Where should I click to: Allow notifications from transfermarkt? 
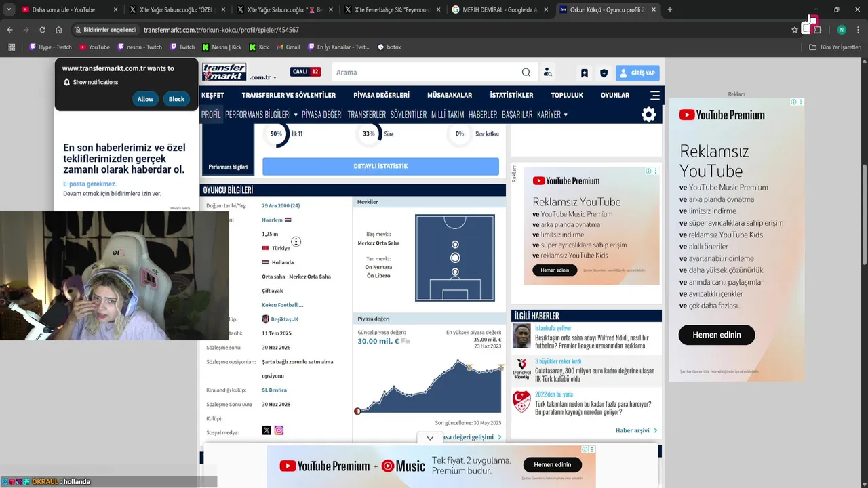pyautogui.click(x=145, y=99)
